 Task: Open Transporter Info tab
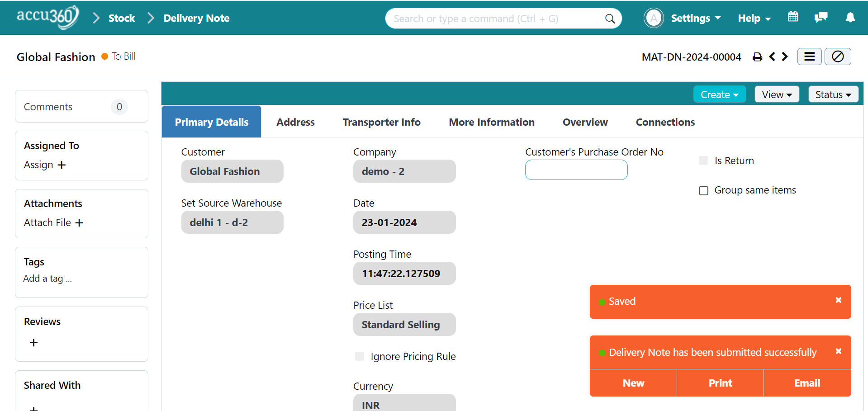[x=381, y=122]
